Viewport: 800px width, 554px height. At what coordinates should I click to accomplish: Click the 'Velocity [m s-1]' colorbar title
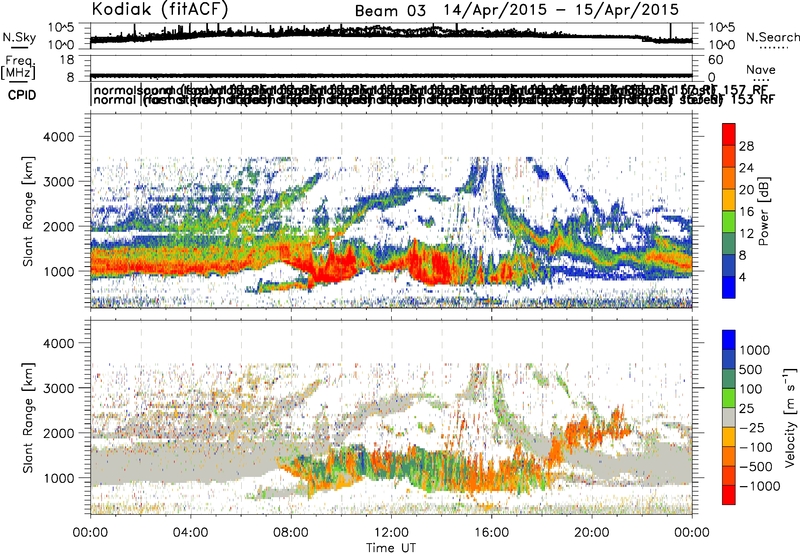790,416
